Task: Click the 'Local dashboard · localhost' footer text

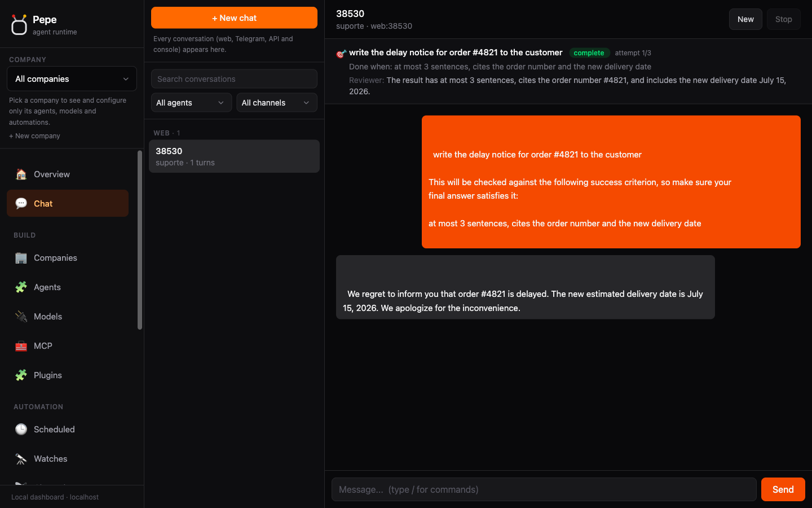Action: point(55,497)
